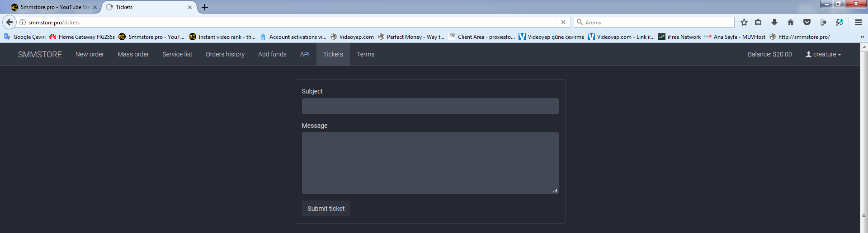Screen dimensions: 868x233
Task: Expand the bookmarks toolbar overflow chevron
Action: pos(862,37)
